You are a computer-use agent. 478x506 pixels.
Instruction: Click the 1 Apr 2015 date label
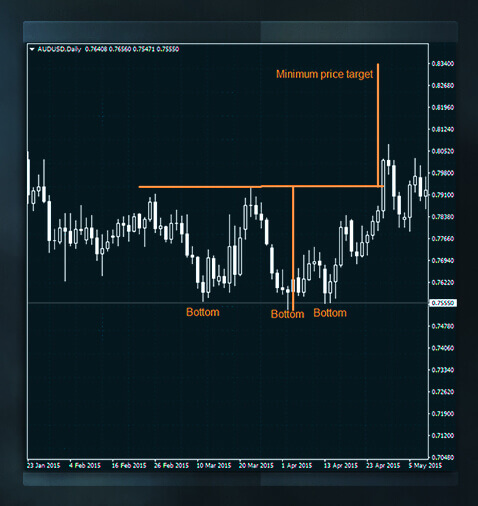(297, 466)
